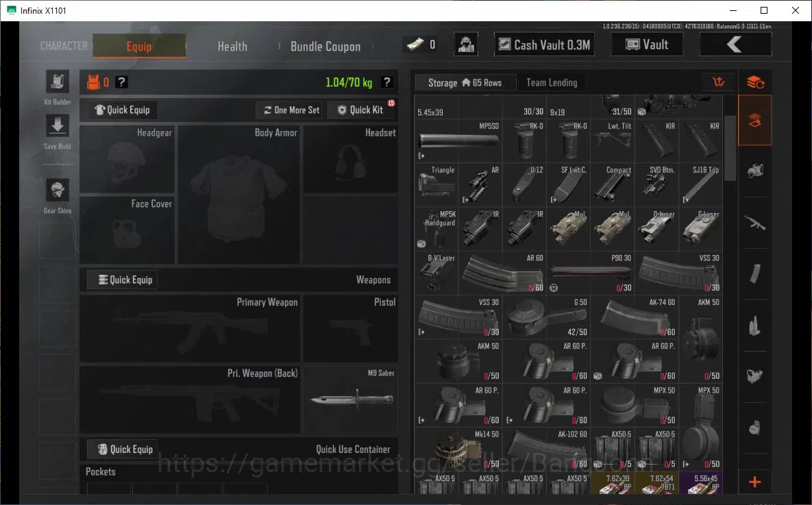Open the Cash Vault 0.3M button

click(x=544, y=45)
